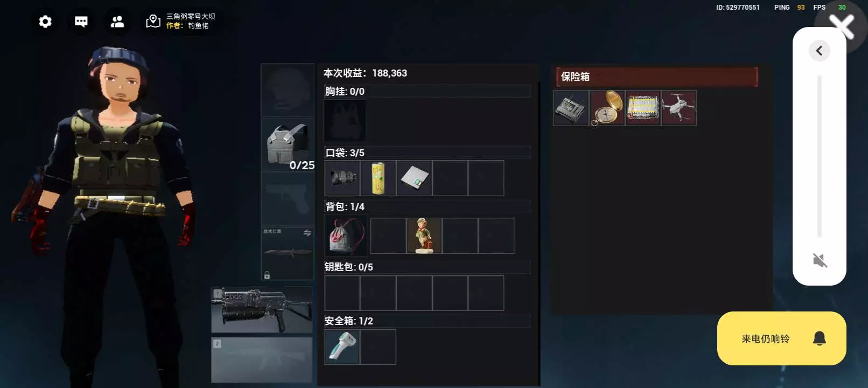The width and height of the screenshot is (868, 388).
Task: Select the thermometer gun in secure case
Action: [342, 347]
